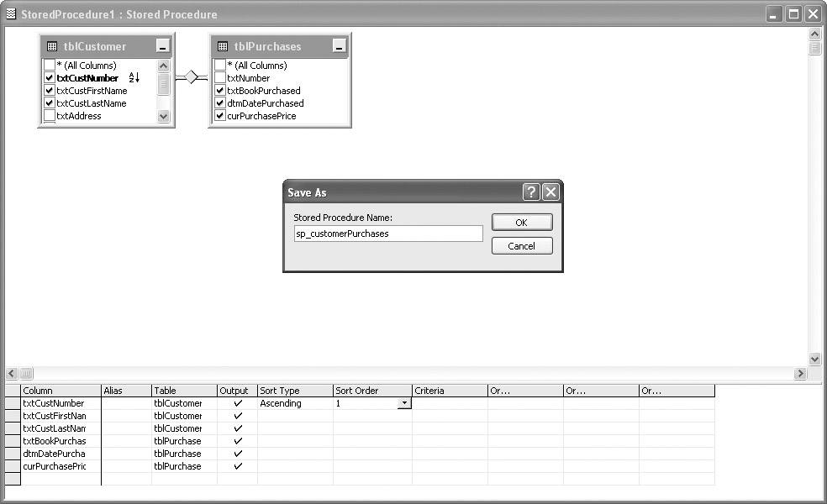
Task: Toggle Output check for the dtmDatePurchased row
Action: 237,454
